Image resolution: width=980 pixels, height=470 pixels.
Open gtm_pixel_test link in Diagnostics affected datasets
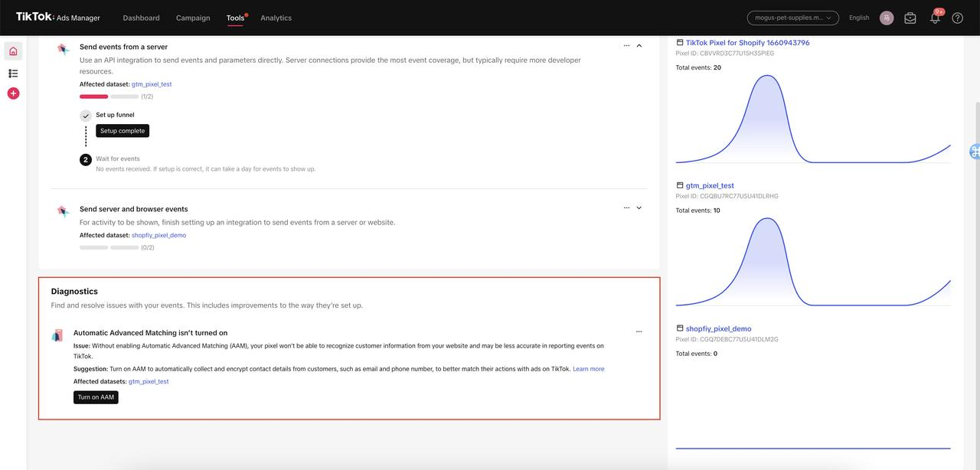click(149, 381)
